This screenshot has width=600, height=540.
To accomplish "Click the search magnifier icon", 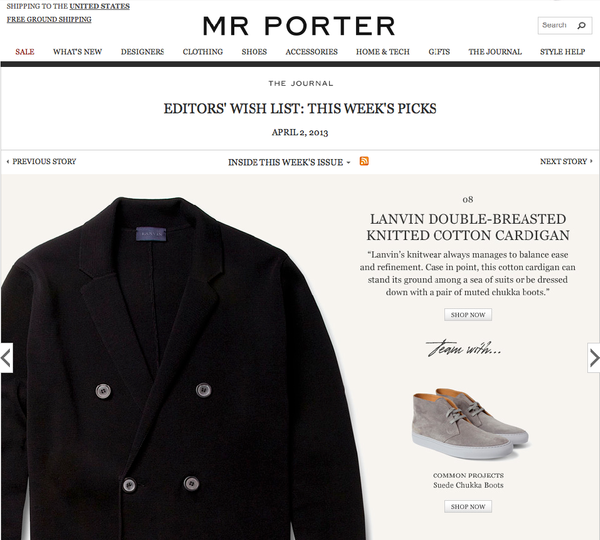I will click(x=581, y=26).
